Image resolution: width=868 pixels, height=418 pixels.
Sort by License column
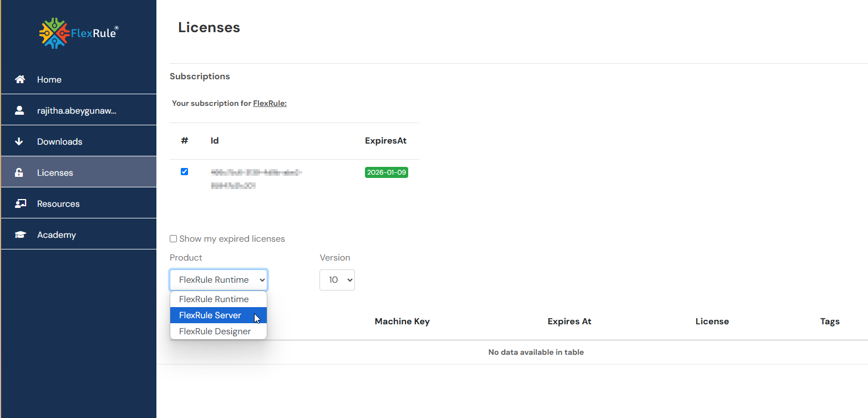pyautogui.click(x=712, y=322)
